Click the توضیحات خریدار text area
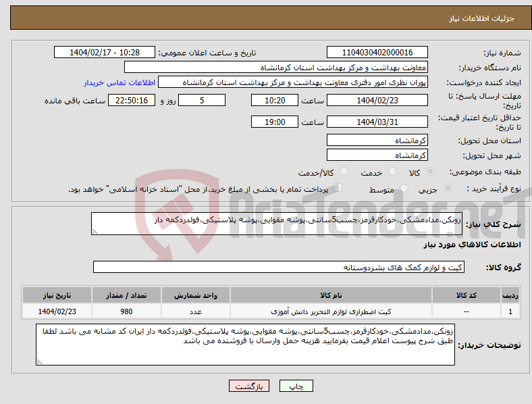The height and width of the screenshot is (404, 532). point(245,345)
